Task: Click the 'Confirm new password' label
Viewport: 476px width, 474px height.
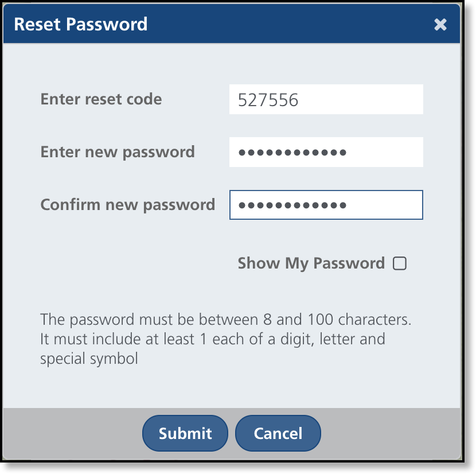Action: (127, 205)
